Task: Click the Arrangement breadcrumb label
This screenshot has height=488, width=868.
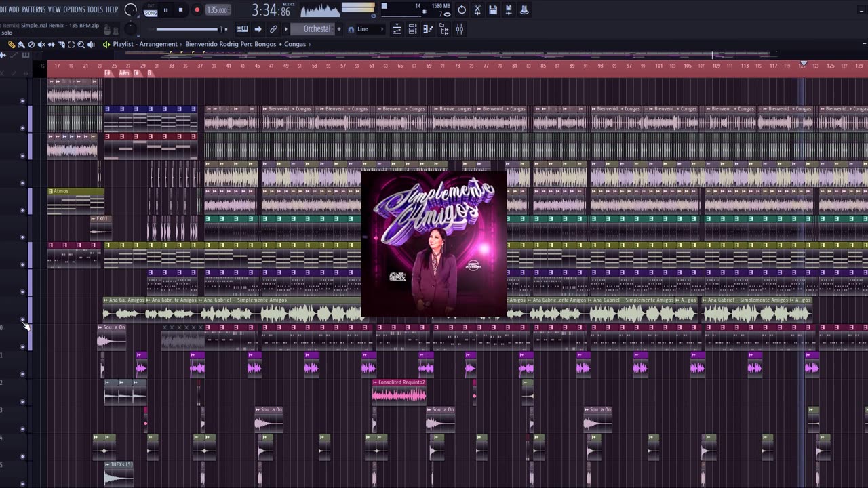Action: pyautogui.click(x=158, y=45)
